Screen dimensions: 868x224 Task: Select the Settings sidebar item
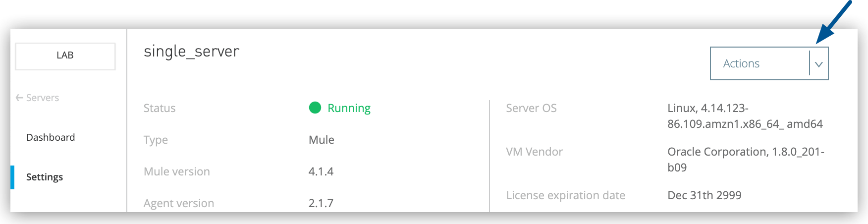click(45, 177)
